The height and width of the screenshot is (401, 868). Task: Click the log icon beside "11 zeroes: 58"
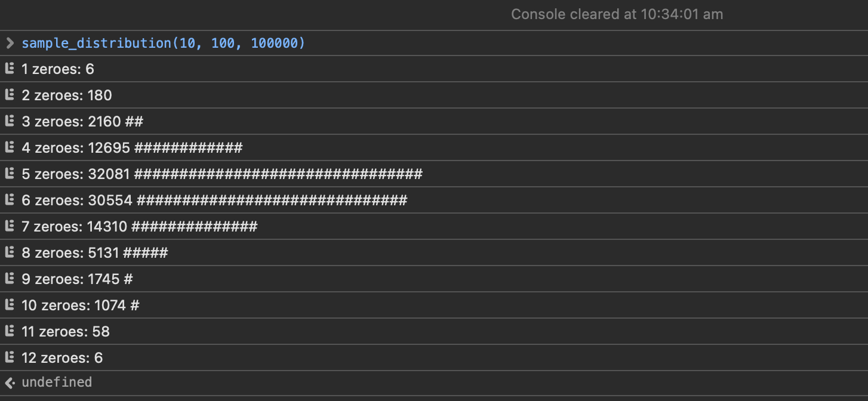coord(9,331)
